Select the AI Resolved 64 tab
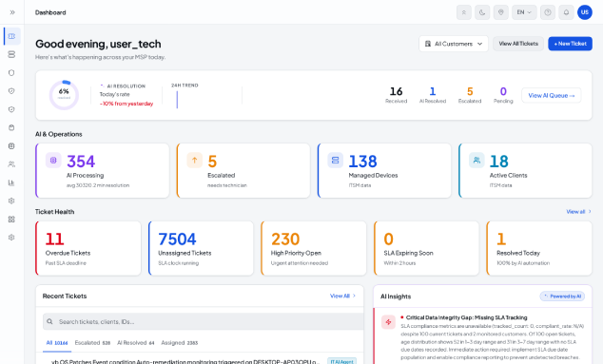 135,343
